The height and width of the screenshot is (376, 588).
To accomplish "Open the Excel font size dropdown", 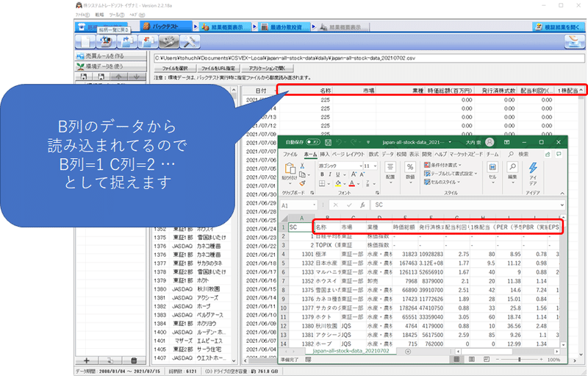I will [375, 166].
